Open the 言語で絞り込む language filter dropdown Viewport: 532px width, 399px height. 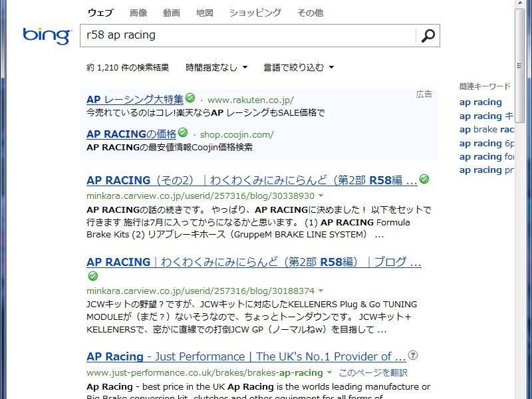point(299,68)
